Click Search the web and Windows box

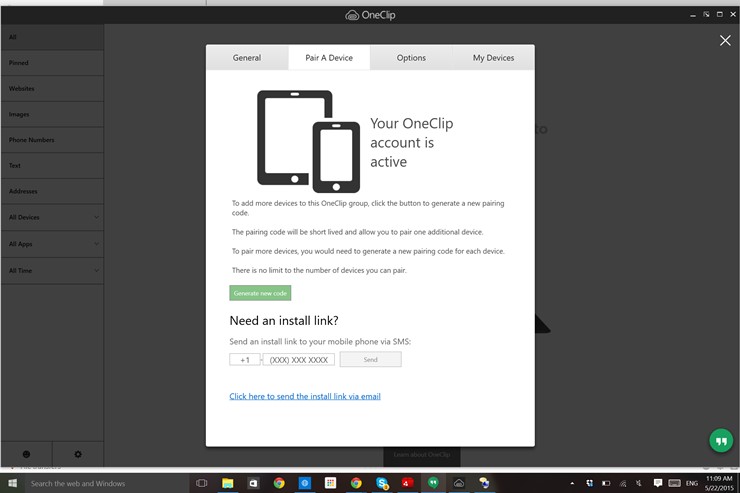(x=105, y=483)
